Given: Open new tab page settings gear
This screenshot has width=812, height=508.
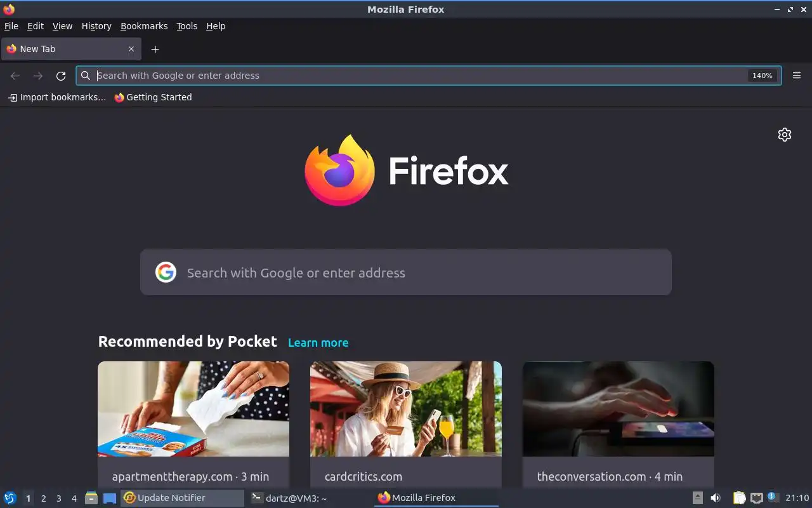Looking at the screenshot, I should 785,135.
